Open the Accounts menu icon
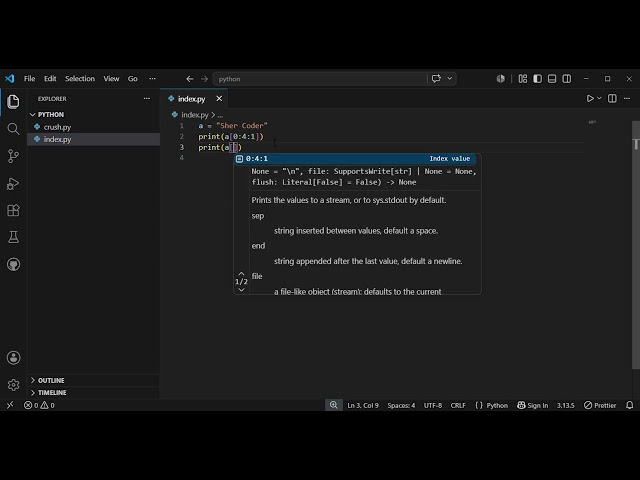Image resolution: width=640 pixels, height=480 pixels. click(13, 358)
